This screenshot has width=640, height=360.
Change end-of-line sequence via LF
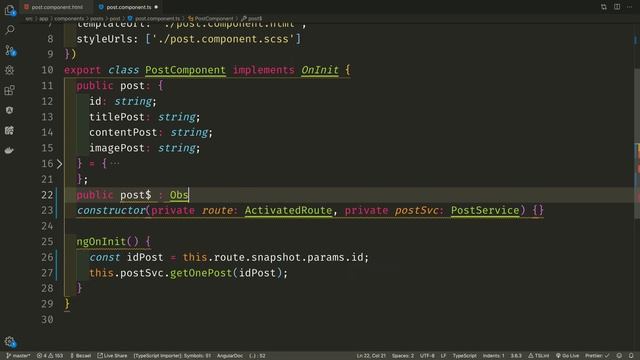tap(443, 356)
